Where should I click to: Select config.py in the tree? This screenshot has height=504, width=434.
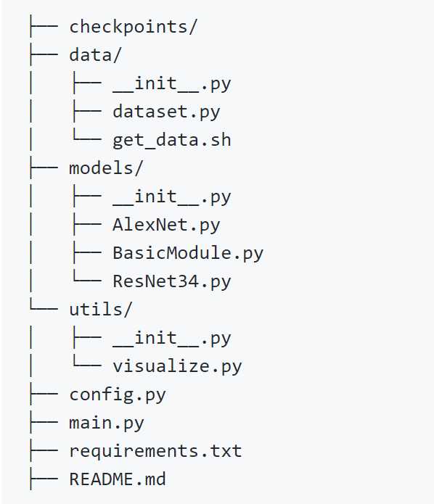(x=118, y=394)
